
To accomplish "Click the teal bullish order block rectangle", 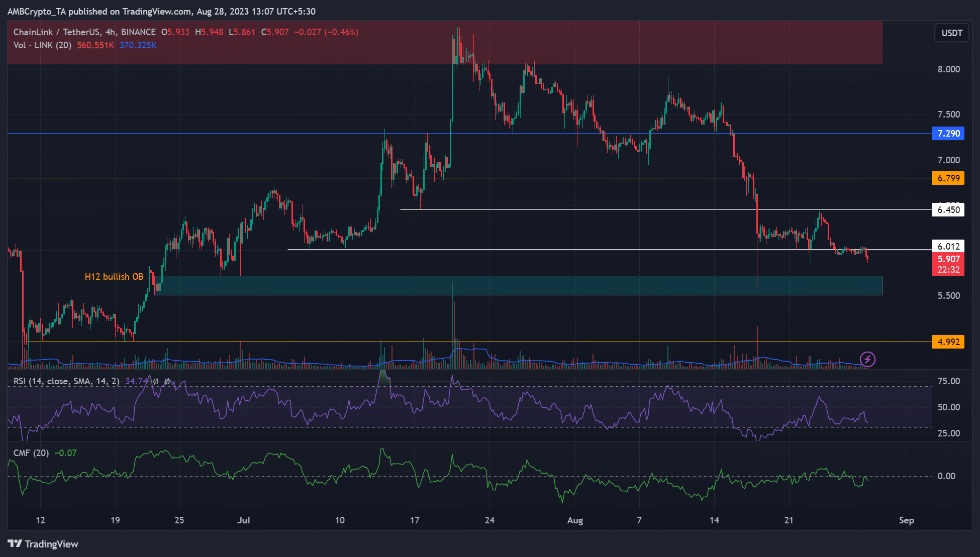I will [553, 285].
